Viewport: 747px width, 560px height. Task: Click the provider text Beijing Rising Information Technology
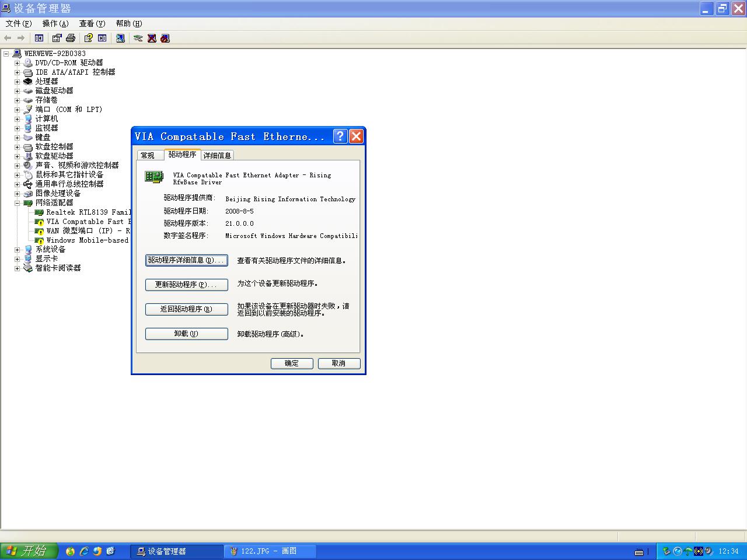[291, 199]
